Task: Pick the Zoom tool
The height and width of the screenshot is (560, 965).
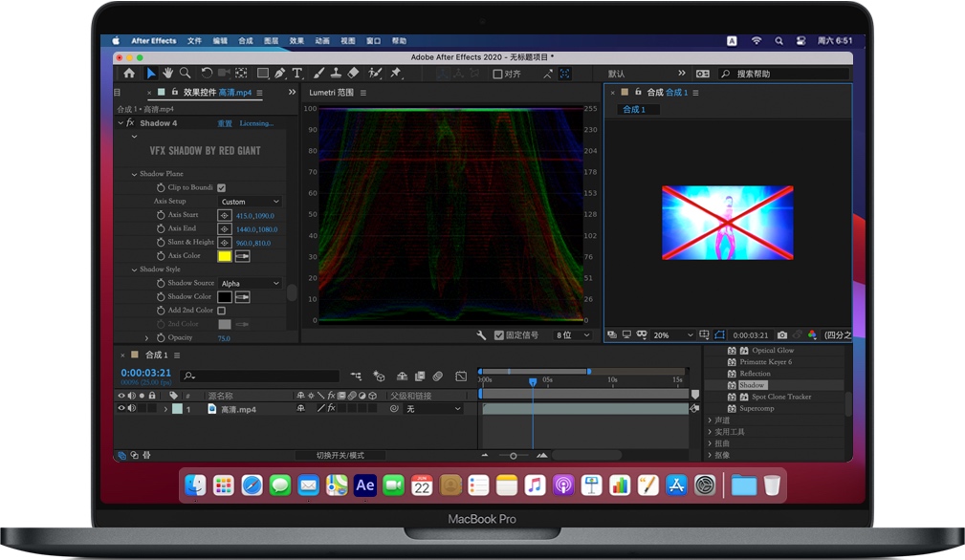Action: point(186,73)
